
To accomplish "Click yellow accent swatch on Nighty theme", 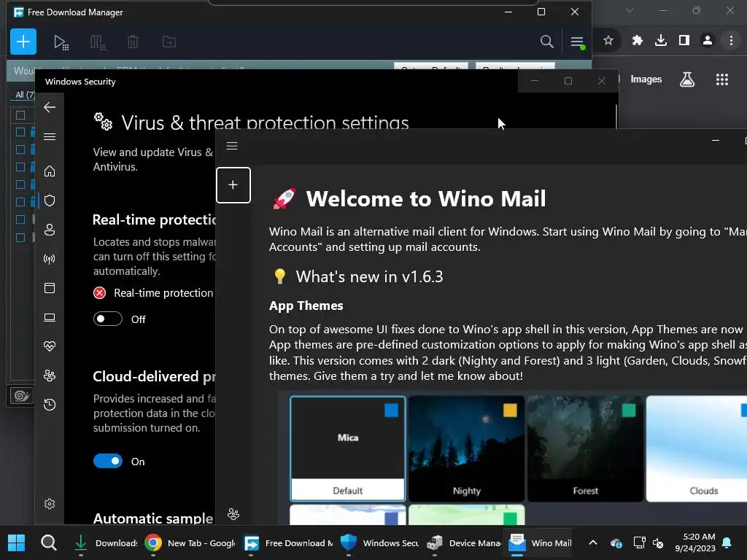I will tap(510, 410).
